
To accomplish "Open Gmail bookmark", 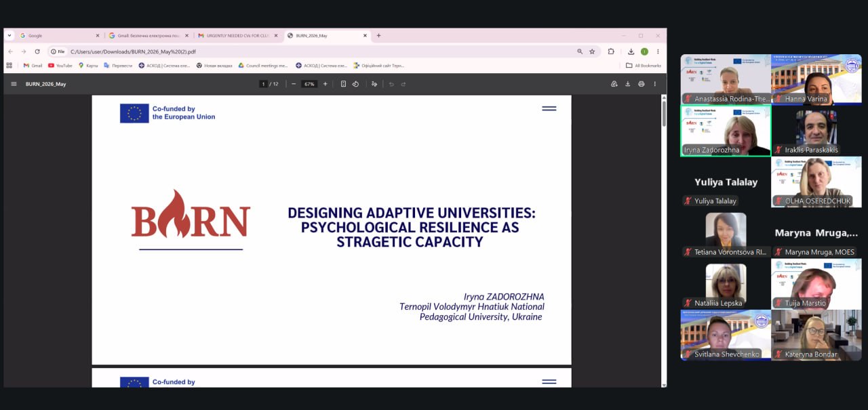I will click(33, 66).
